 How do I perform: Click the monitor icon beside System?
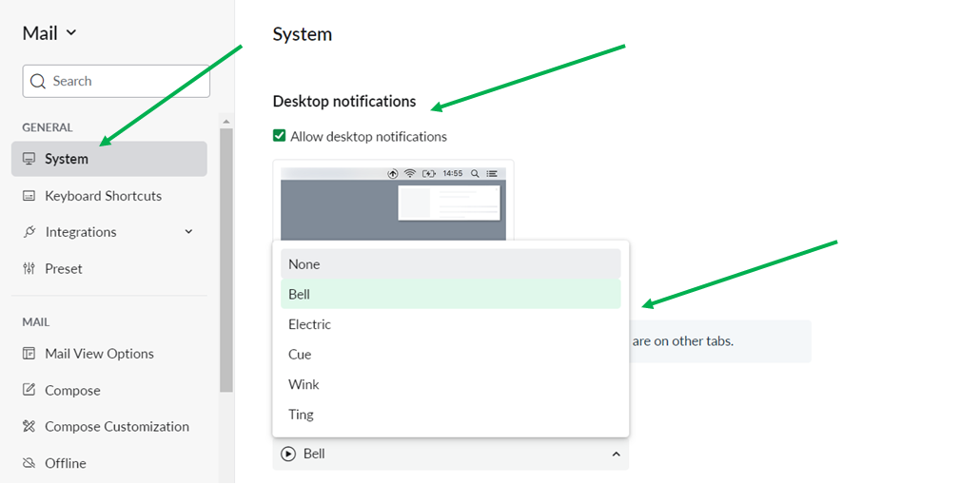pos(29,159)
